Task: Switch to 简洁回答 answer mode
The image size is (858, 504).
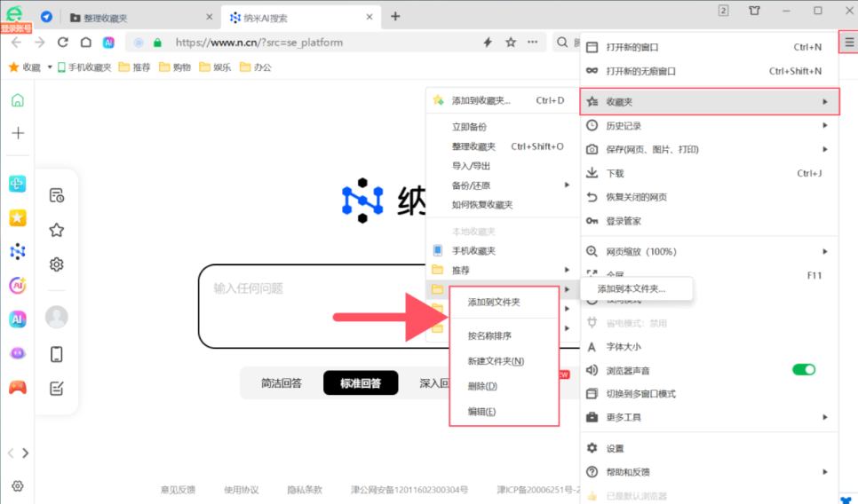Action: pos(281,383)
